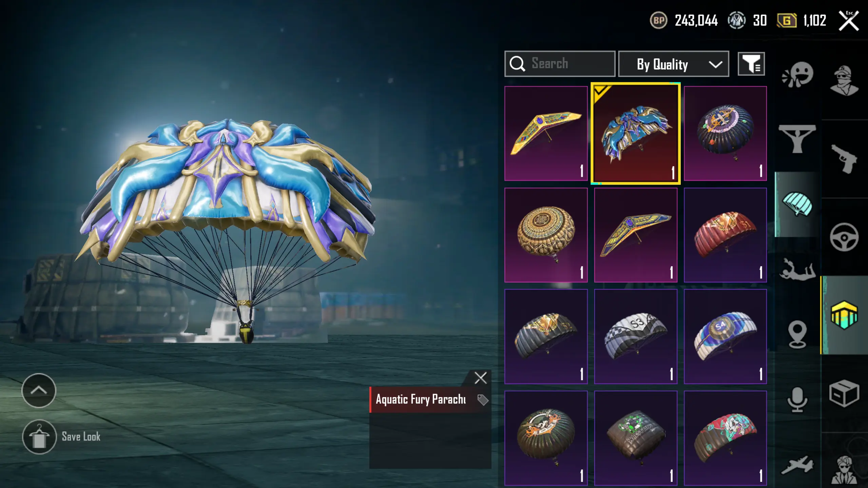Viewport: 868px width, 488px height.
Task: Click the Save Look button
Action: point(62,437)
